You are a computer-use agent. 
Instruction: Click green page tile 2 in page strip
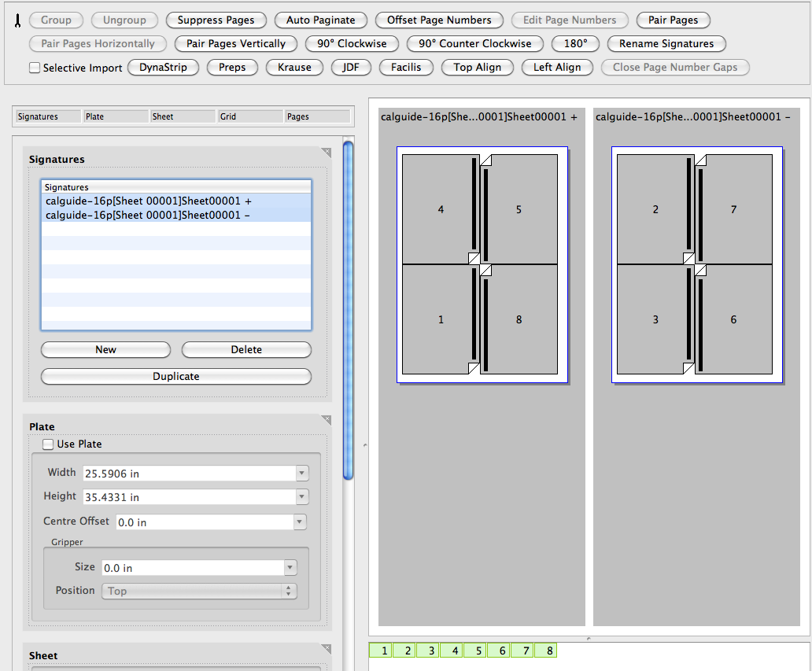[404, 651]
